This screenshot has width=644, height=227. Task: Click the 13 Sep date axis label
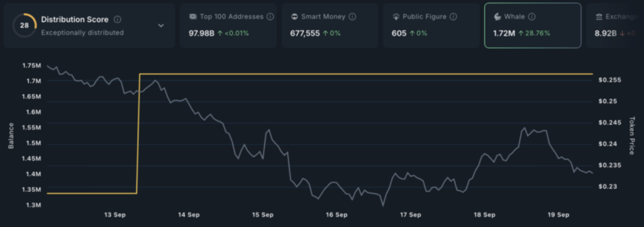pos(115,214)
